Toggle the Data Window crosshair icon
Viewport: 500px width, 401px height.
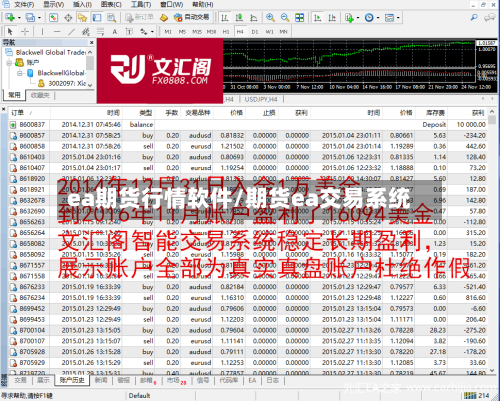tap(68, 17)
